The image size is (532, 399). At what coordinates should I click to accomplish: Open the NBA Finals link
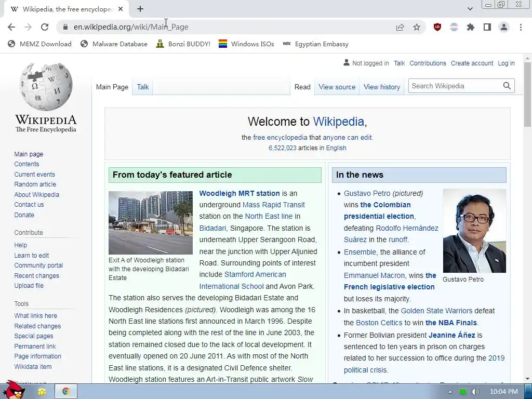[451, 323]
